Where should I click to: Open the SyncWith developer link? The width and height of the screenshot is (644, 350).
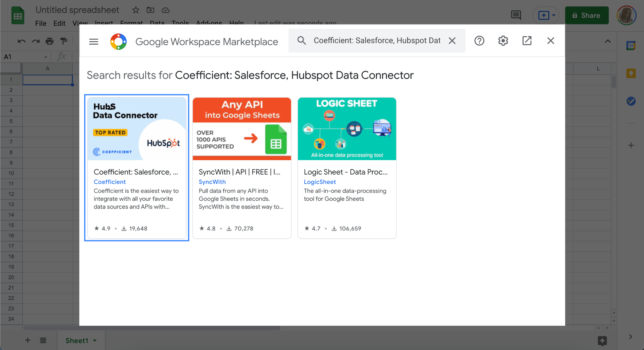point(212,182)
